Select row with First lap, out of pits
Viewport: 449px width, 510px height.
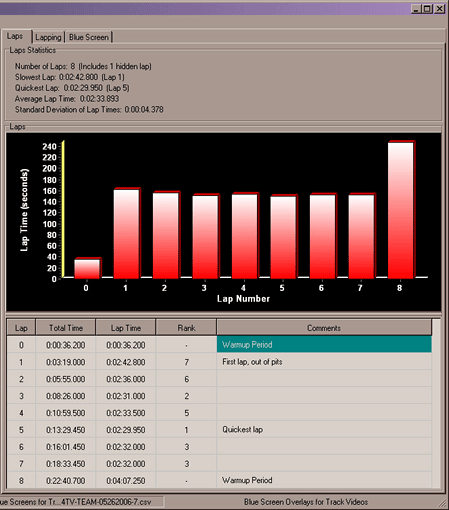click(219, 362)
